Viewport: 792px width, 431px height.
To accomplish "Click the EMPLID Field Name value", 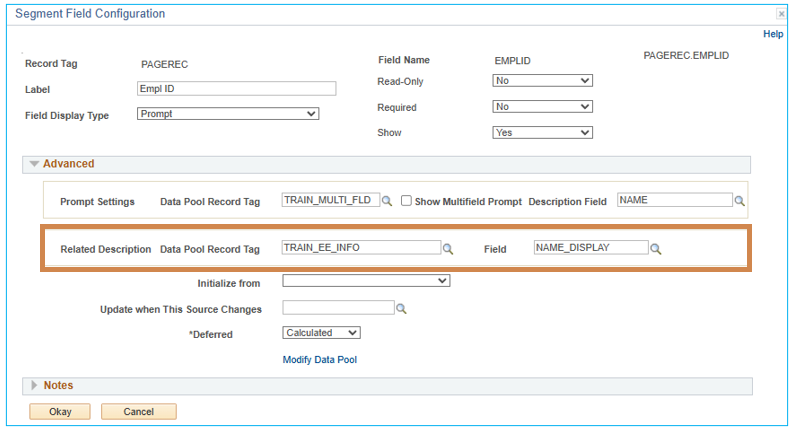I will pyautogui.click(x=512, y=61).
